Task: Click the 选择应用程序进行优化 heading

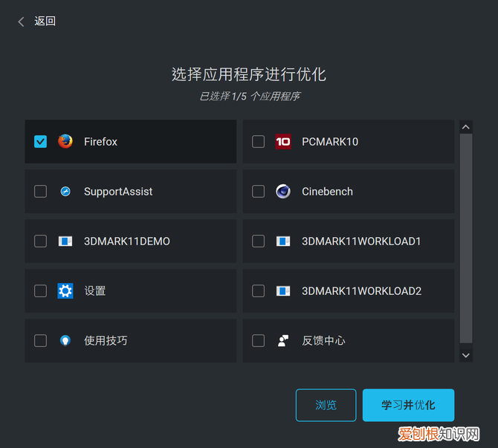Action: 249,74
